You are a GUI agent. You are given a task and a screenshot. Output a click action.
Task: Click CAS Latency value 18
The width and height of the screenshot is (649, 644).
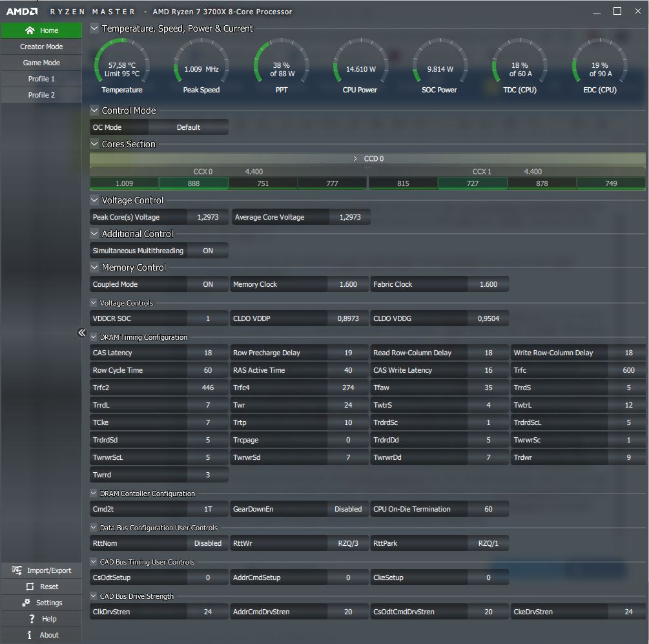[x=208, y=353]
